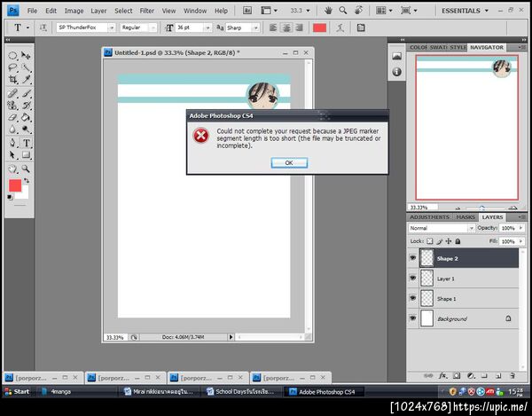
Task: Select the Layer 1 thumbnail
Action: coord(426,279)
